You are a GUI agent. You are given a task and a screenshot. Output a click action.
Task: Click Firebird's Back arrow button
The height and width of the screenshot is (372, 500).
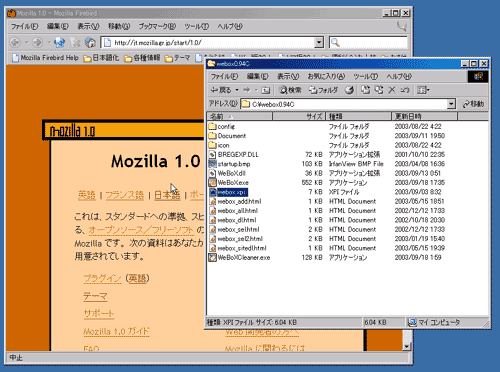[15, 42]
